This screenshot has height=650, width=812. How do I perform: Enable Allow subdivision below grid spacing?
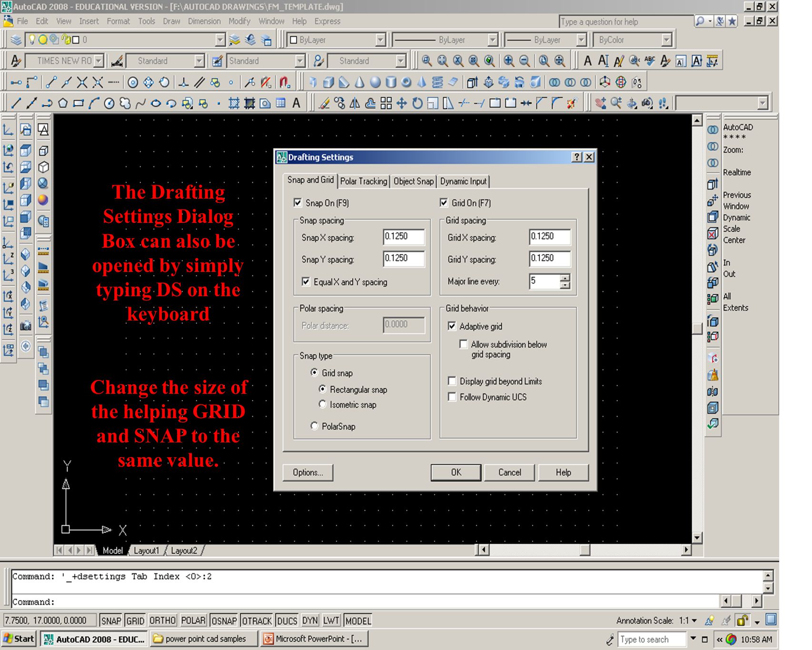point(463,344)
